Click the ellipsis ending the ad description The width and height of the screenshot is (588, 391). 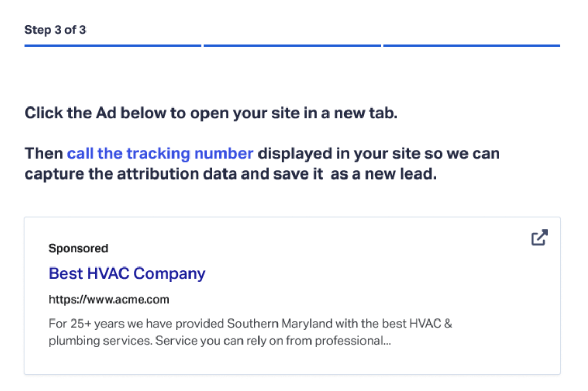[387, 341]
